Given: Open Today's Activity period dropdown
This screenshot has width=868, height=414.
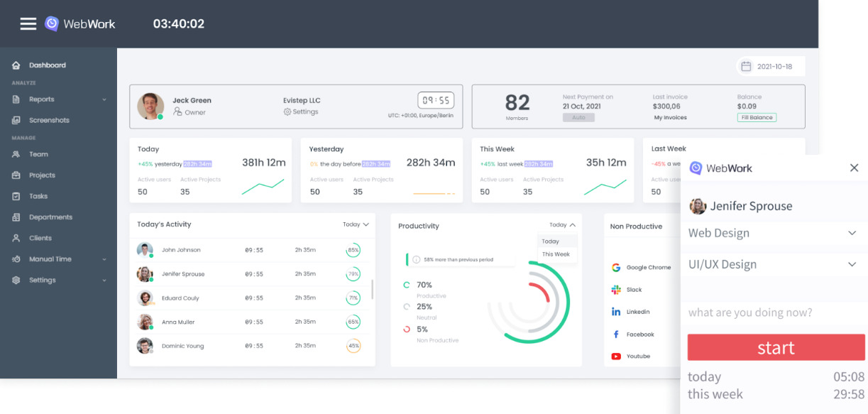Looking at the screenshot, I should click(356, 224).
